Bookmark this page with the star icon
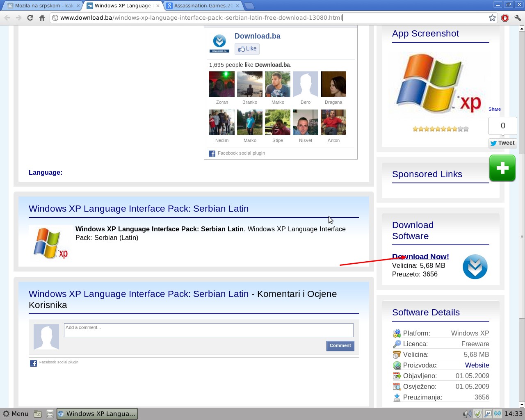 (492, 18)
